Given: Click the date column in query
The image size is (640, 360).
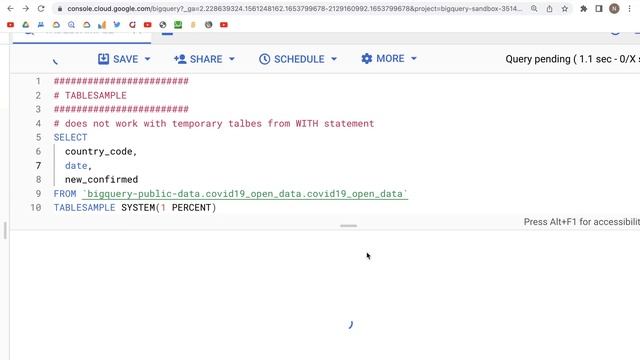Looking at the screenshot, I should pyautogui.click(x=76, y=165).
